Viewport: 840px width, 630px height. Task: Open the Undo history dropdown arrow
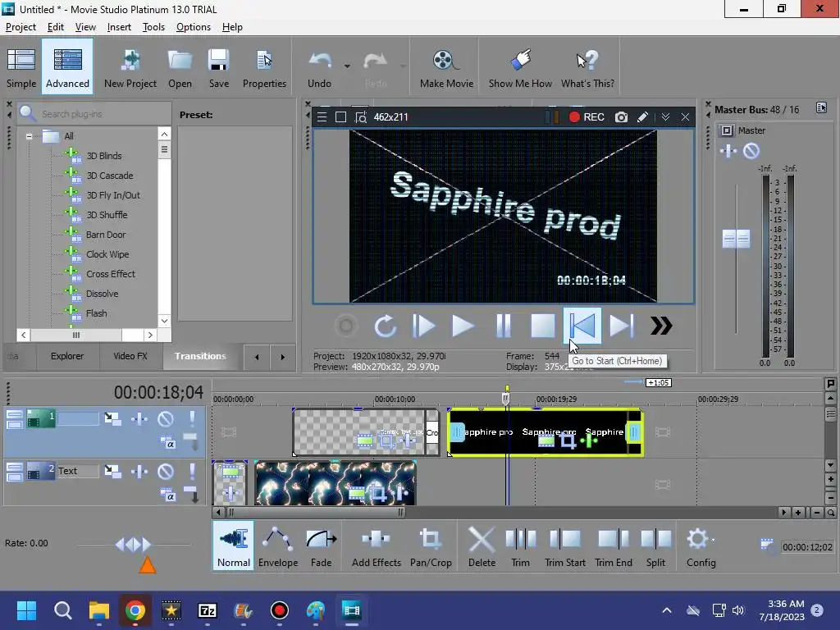point(347,66)
